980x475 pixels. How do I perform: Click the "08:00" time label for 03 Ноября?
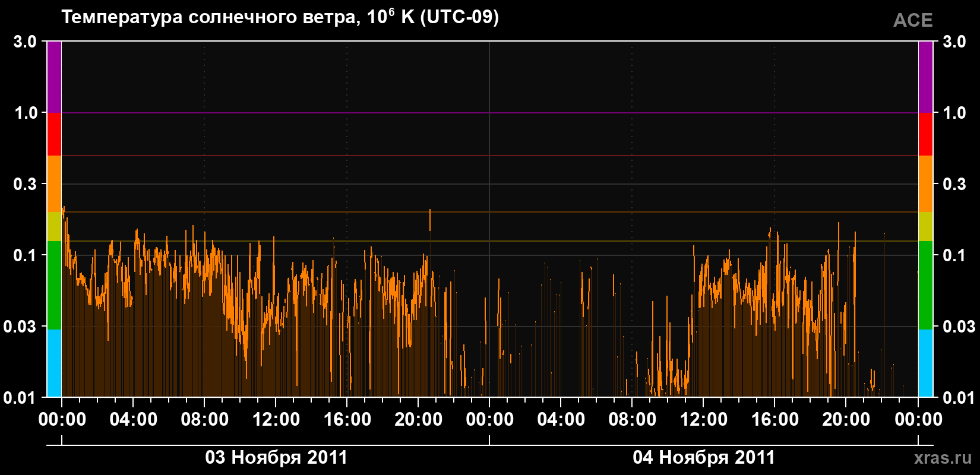pyautogui.click(x=205, y=420)
